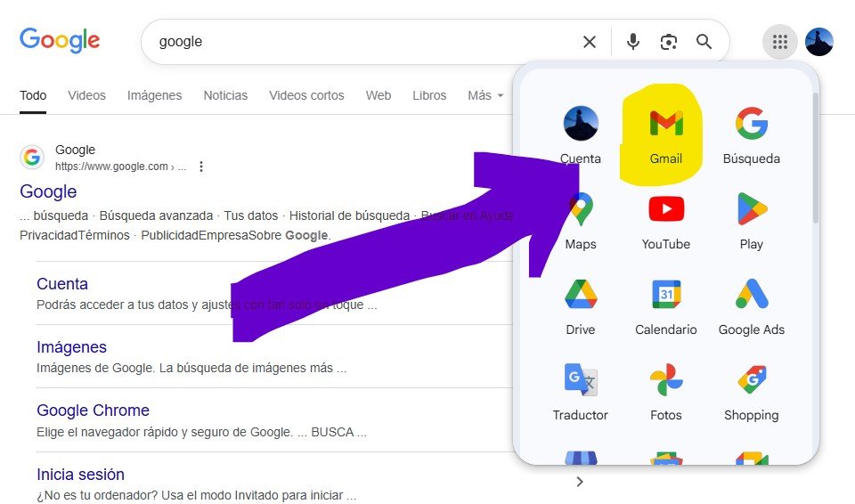Switch to the Imágenes tab
This screenshot has height=504, width=855.
pos(154,95)
